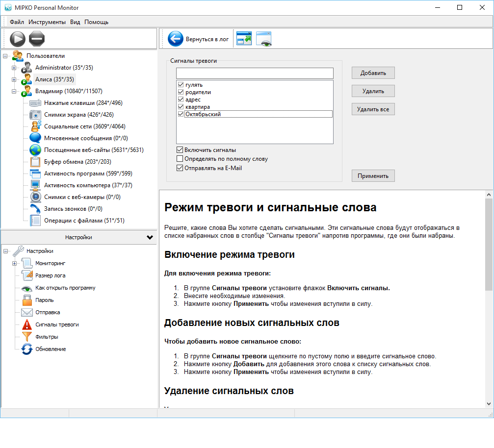Image resolution: width=494 pixels, height=448 pixels.
Task: Open the 'Помощь' menu
Action: (96, 22)
